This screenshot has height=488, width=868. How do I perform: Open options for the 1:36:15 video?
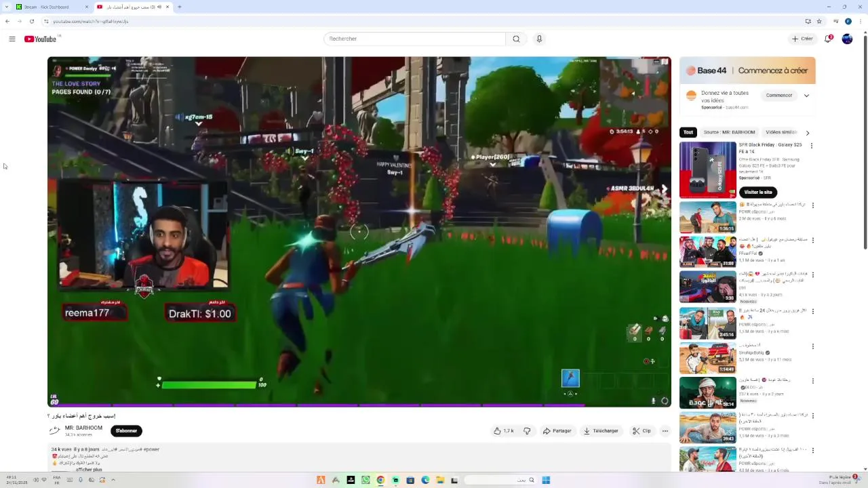(812, 205)
